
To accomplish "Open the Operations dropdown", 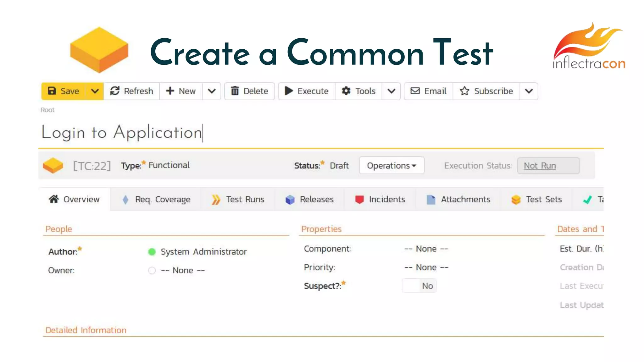I will point(392,166).
